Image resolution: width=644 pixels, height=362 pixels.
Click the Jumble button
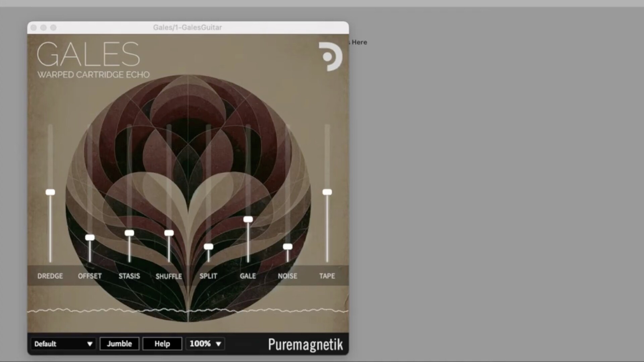click(119, 344)
